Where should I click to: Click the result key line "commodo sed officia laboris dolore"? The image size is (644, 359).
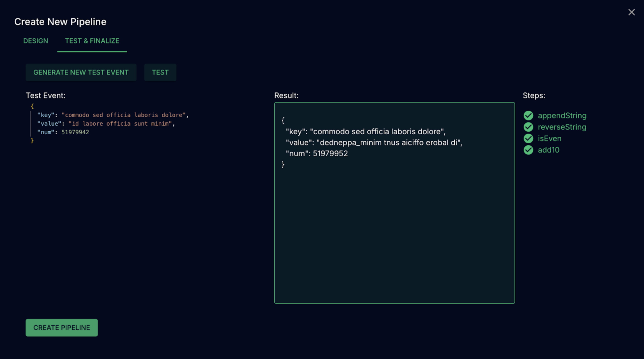[365, 132]
